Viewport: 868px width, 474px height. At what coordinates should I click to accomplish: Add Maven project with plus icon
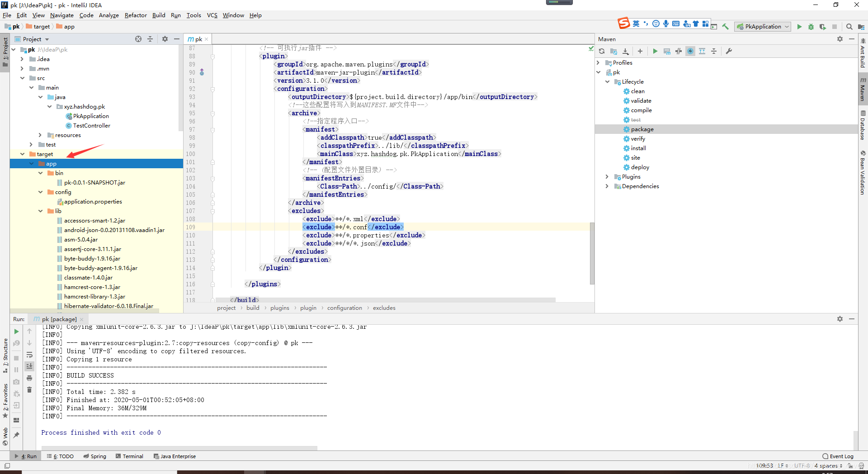640,51
